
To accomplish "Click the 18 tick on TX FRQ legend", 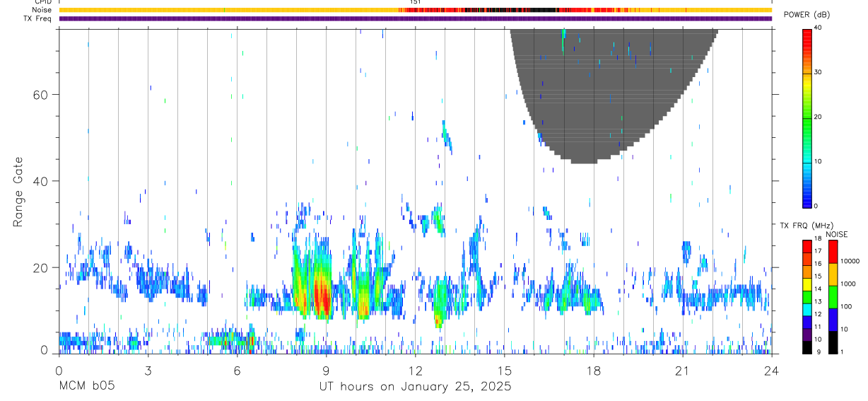I will [x=818, y=238].
